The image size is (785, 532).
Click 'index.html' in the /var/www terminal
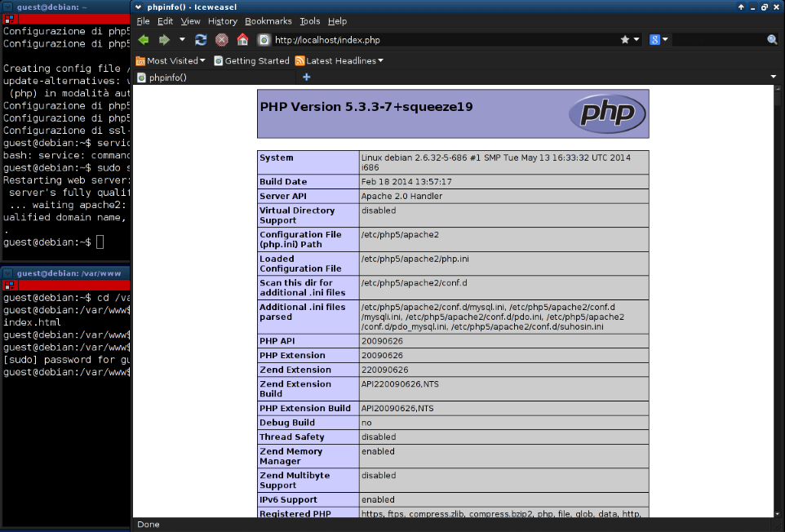tap(32, 322)
